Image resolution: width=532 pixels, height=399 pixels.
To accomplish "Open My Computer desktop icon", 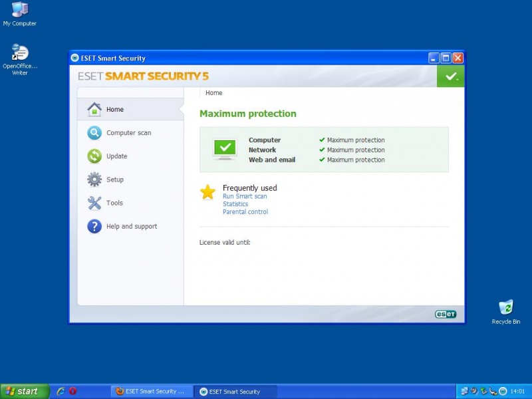I will pos(20,14).
